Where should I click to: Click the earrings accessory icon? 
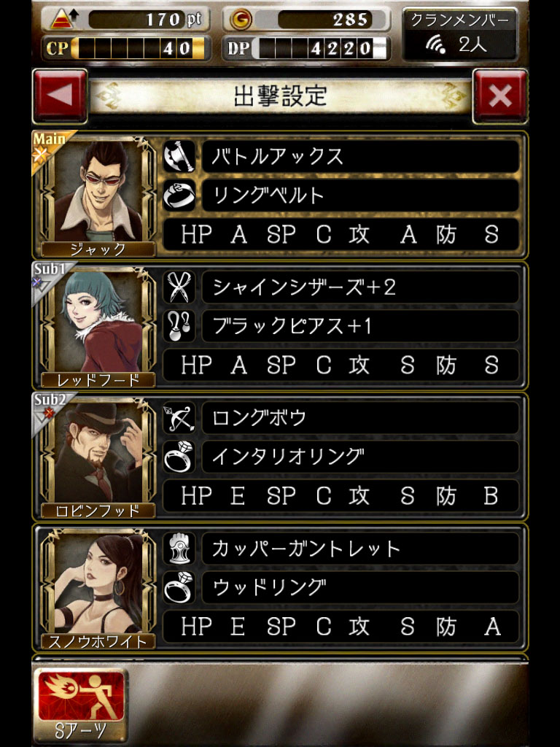pyautogui.click(x=179, y=326)
